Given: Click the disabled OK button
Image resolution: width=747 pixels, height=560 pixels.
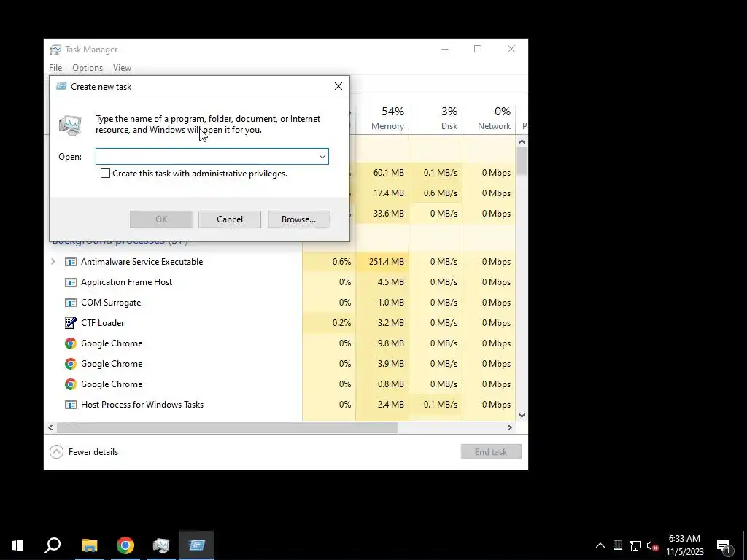Looking at the screenshot, I should (161, 219).
